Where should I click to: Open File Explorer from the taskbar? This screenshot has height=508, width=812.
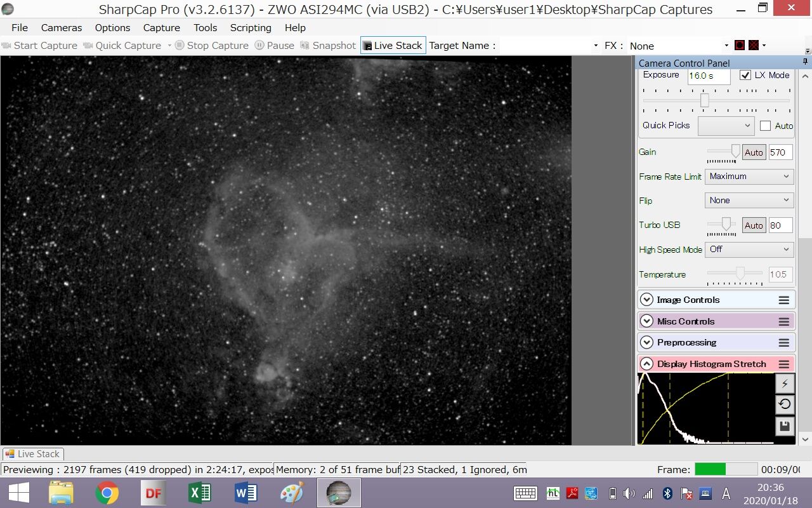click(x=61, y=493)
